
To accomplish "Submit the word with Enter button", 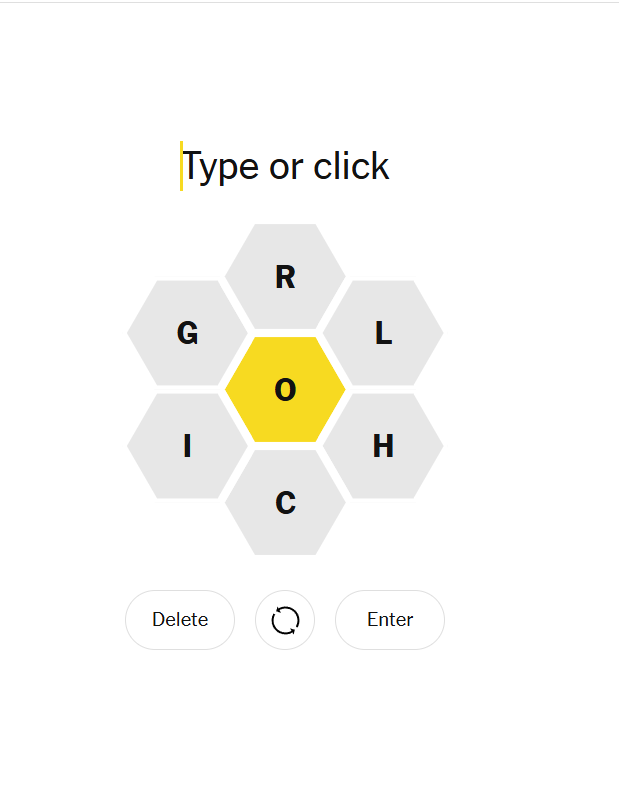I will 389,620.
